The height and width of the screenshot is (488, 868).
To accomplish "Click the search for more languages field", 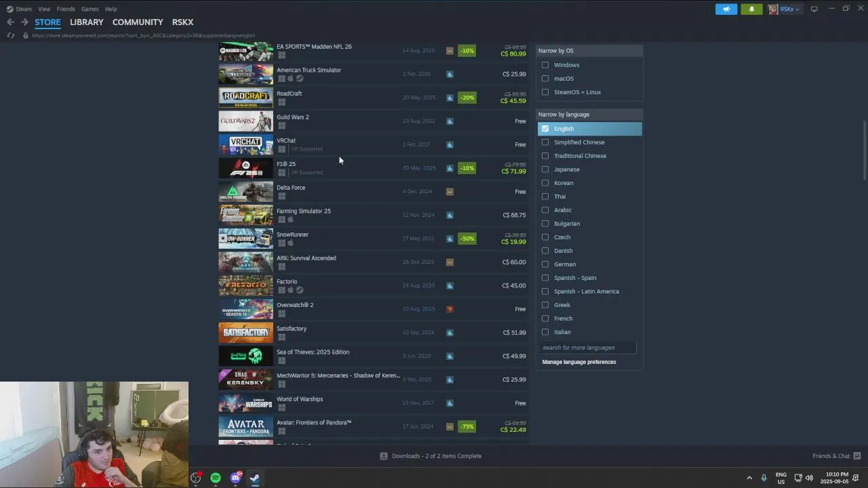I will (588, 348).
